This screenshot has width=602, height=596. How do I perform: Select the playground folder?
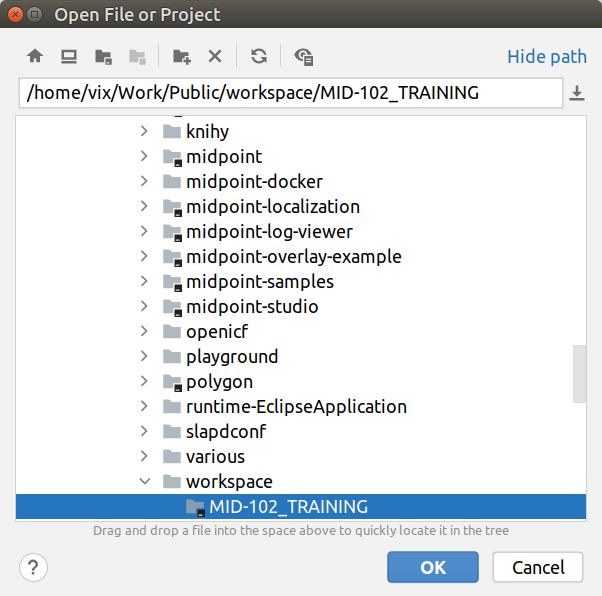301,356
